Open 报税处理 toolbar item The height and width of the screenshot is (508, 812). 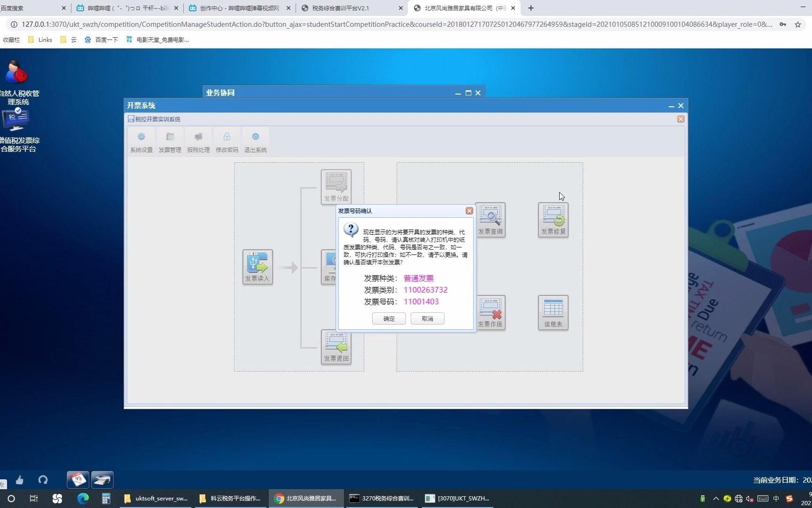tap(198, 141)
